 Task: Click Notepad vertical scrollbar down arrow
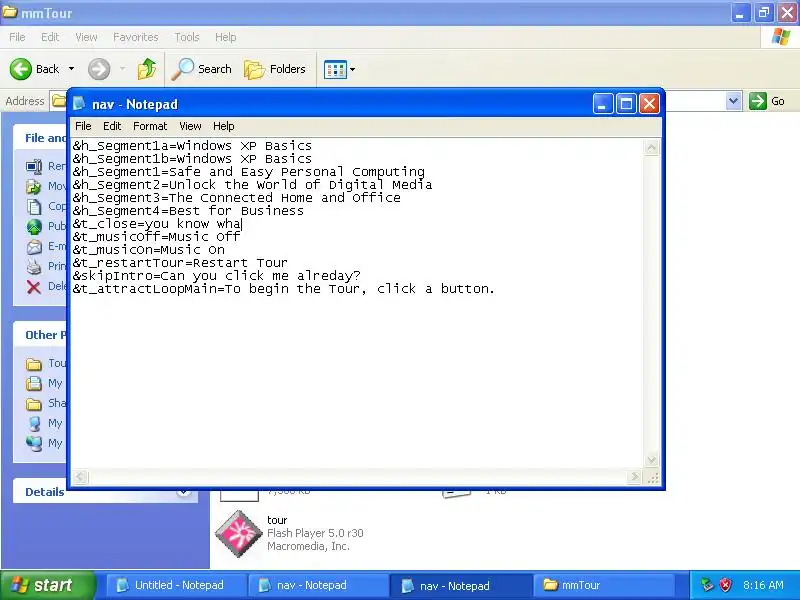click(652, 460)
